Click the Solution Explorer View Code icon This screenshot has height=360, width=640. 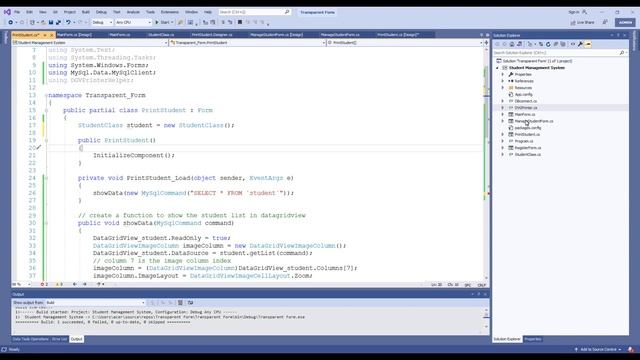coord(572,44)
